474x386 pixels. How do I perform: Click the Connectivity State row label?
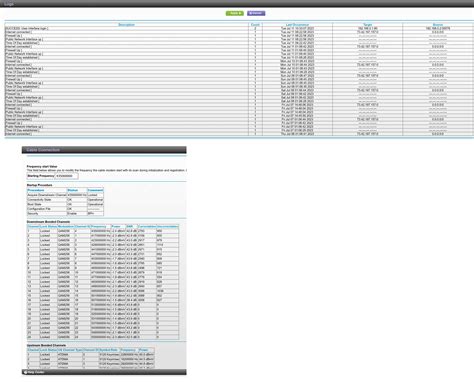coord(39,199)
